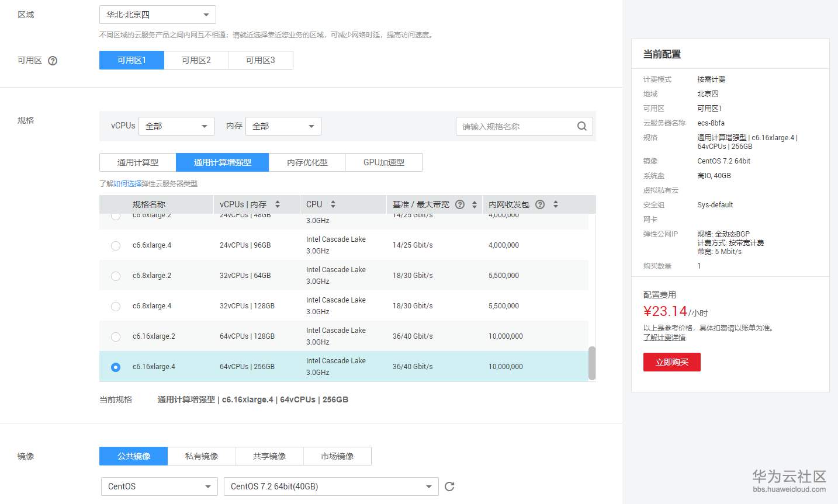Click the 24vCPUs | 96GB cell
The height and width of the screenshot is (504, 838).
coord(245,245)
